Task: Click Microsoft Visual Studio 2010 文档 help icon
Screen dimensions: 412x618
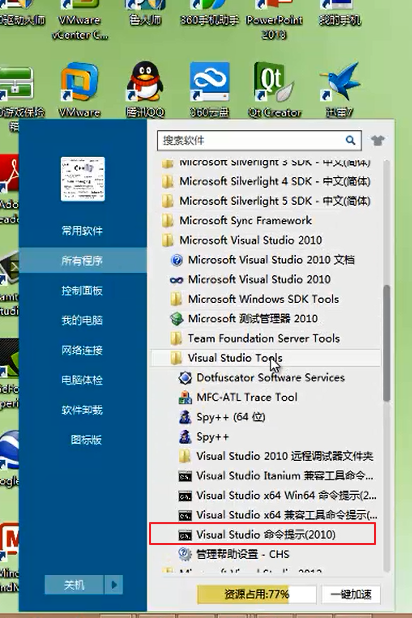Action: click(x=177, y=260)
